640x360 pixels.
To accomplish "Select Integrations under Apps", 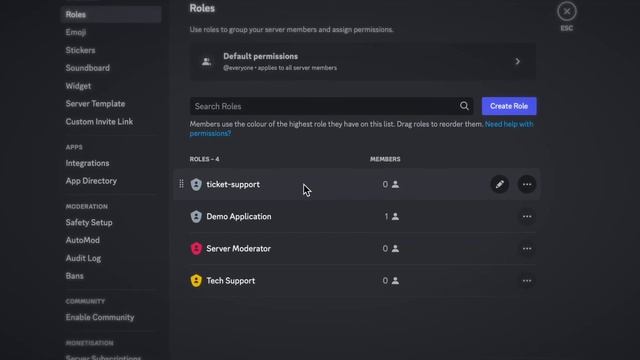I will click(x=87, y=163).
